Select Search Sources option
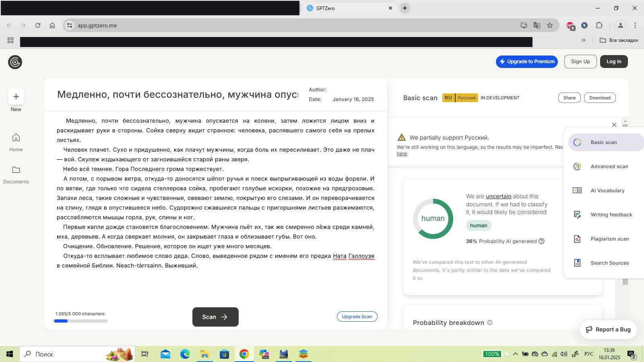Image resolution: width=644 pixels, height=362 pixels. (x=609, y=263)
